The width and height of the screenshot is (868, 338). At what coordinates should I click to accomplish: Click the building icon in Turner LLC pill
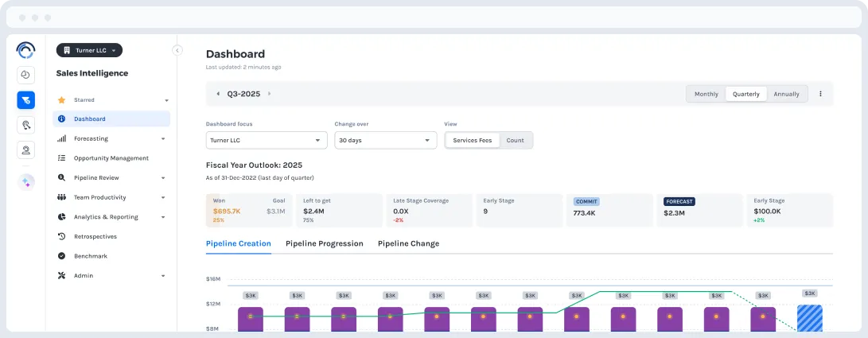tap(66, 50)
